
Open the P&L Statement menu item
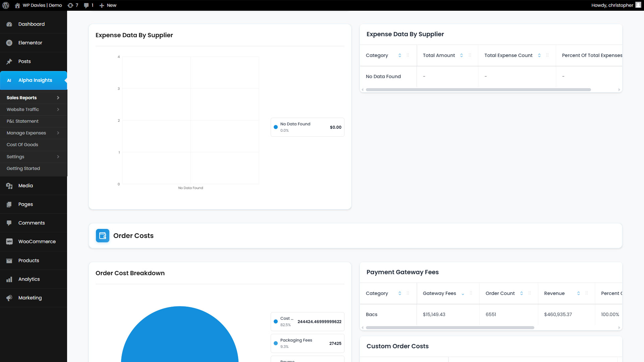point(22,121)
